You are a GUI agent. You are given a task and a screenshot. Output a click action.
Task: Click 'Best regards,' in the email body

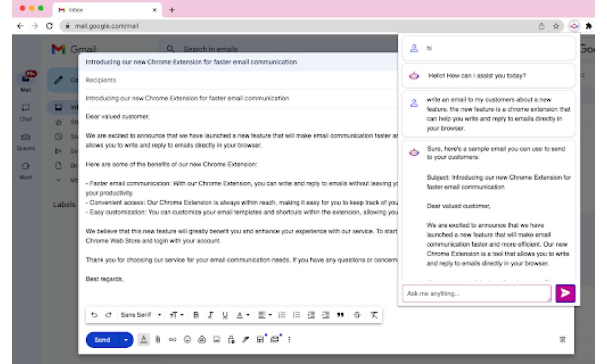(x=104, y=279)
